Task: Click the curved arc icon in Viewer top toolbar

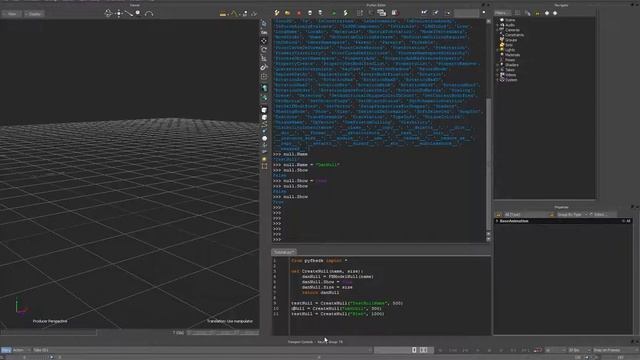Action: tap(149, 13)
